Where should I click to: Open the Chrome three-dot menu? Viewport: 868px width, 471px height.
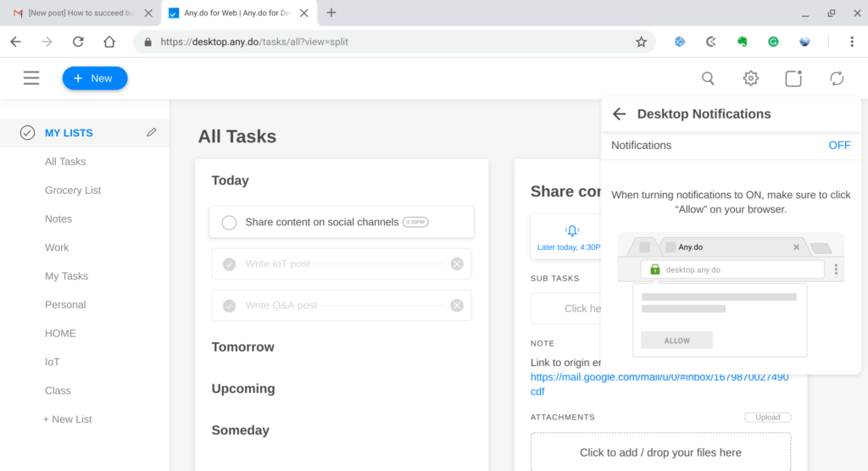coord(852,42)
